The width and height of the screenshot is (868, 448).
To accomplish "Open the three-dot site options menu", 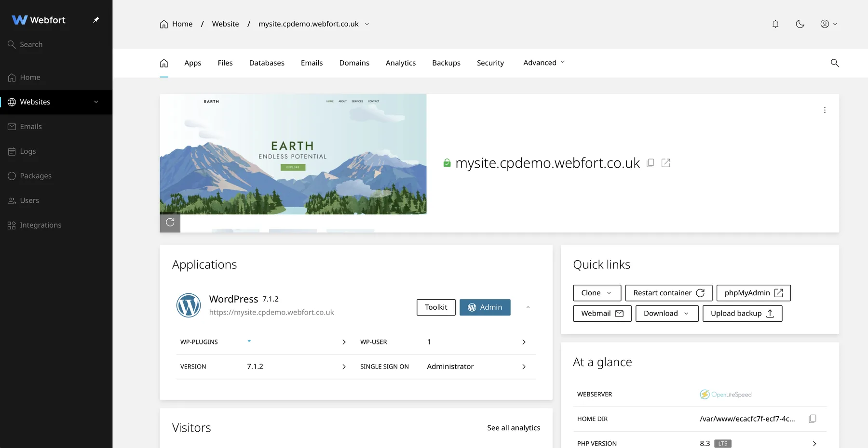I will (x=825, y=110).
